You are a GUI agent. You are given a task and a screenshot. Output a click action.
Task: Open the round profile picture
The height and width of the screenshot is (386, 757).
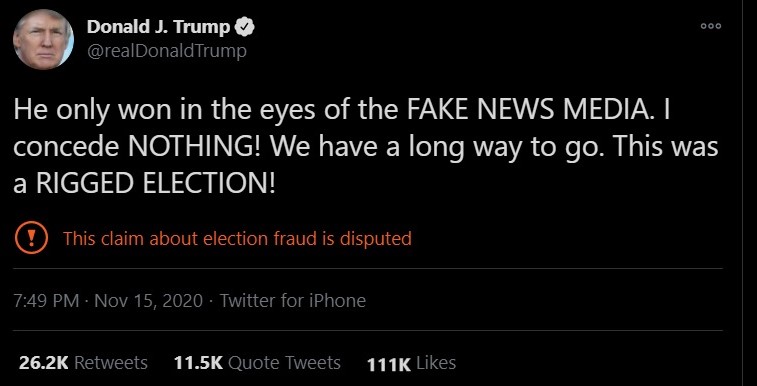click(43, 39)
